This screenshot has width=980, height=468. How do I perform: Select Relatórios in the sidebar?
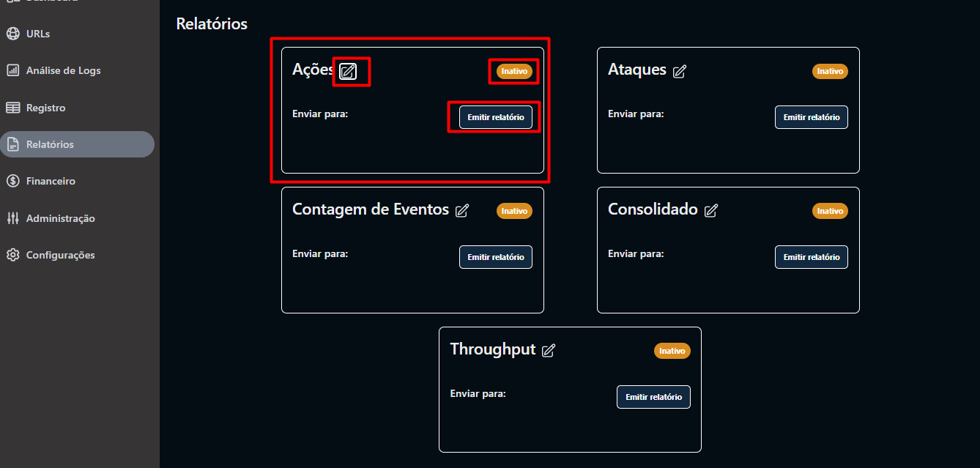click(x=50, y=144)
